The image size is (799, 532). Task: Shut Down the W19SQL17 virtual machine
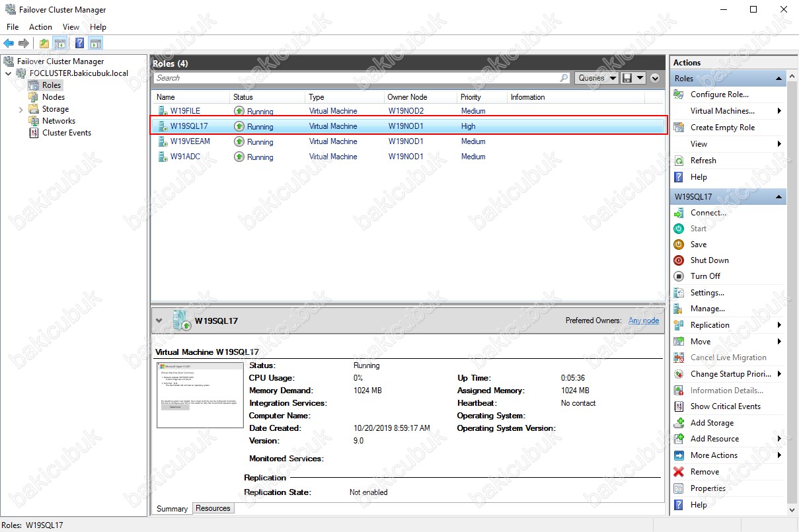coord(710,260)
